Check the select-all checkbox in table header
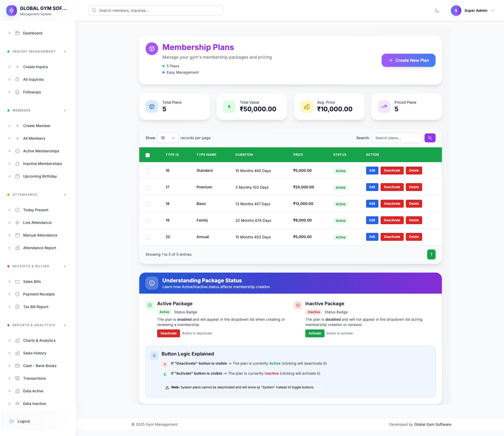Image resolution: width=504 pixels, height=436 pixels. pyautogui.click(x=148, y=155)
